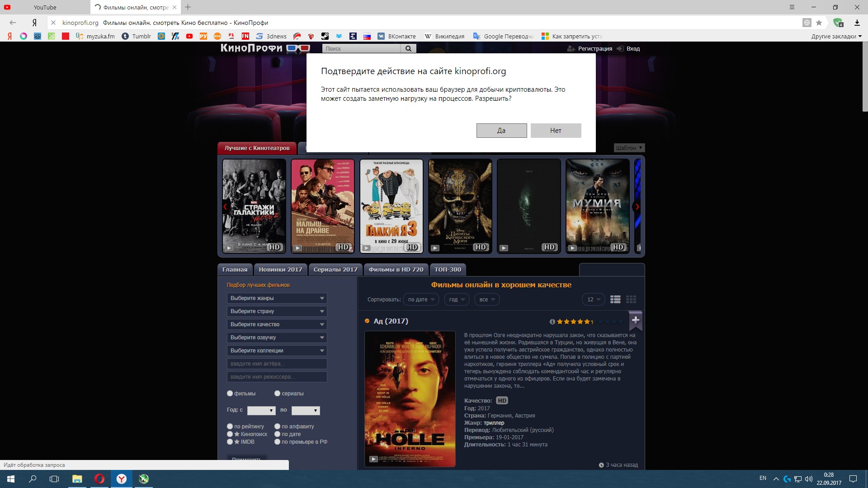Image resolution: width=868 pixels, height=488 pixels.
Task: Select the фильмы radio button
Action: 230,394
